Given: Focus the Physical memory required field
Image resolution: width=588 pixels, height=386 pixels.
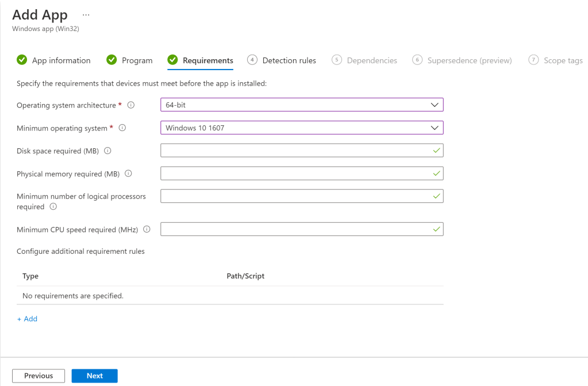Looking at the screenshot, I should click(x=296, y=173).
